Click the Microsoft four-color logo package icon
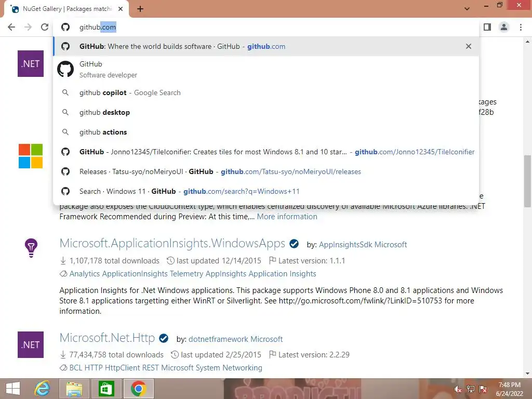 (31, 156)
